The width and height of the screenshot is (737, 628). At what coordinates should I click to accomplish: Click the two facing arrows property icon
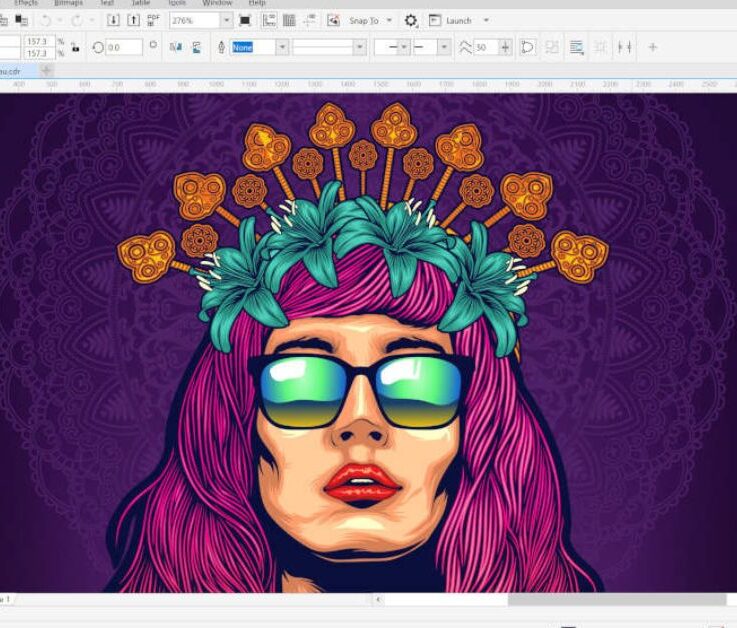click(x=624, y=47)
